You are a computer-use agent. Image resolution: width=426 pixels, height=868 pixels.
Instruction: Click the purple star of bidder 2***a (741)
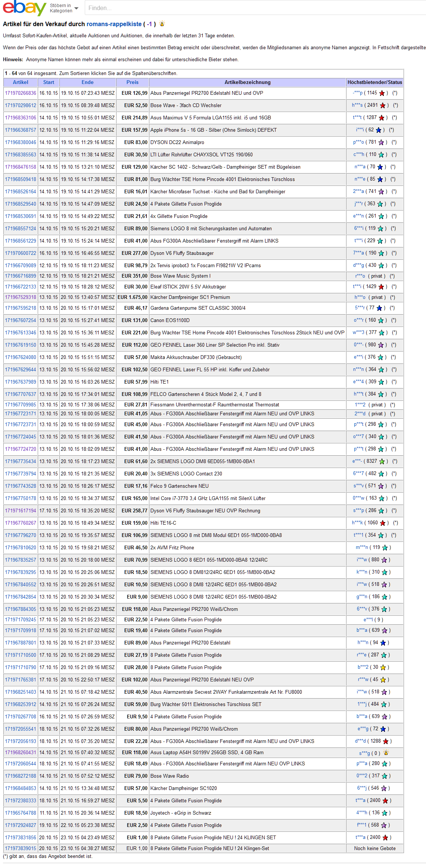coord(381,192)
